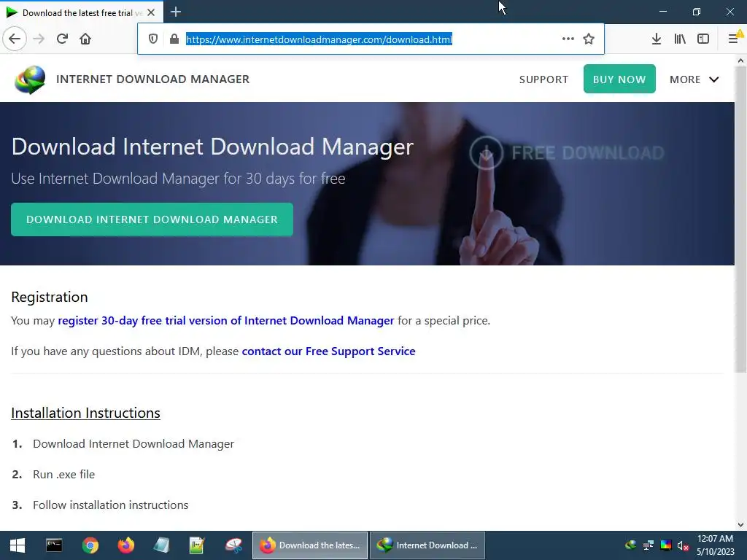Click the Internet Download Manager logo

tap(30, 79)
